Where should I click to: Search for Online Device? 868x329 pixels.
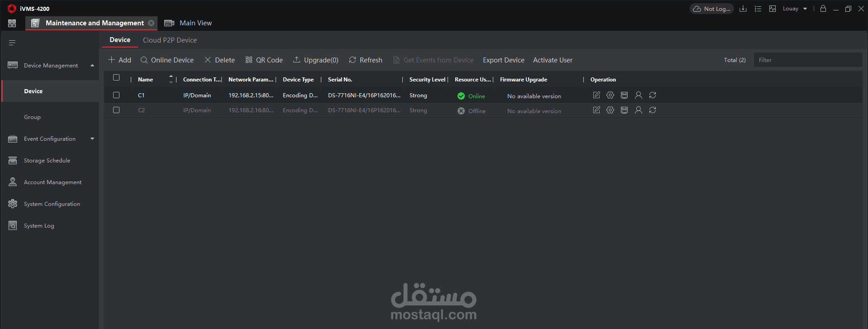pos(167,60)
